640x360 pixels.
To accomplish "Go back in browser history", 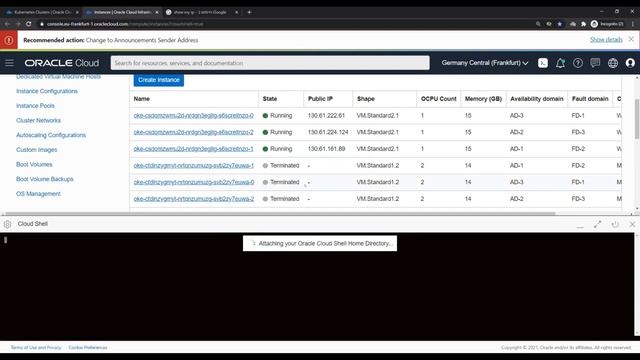I will 7,24.
